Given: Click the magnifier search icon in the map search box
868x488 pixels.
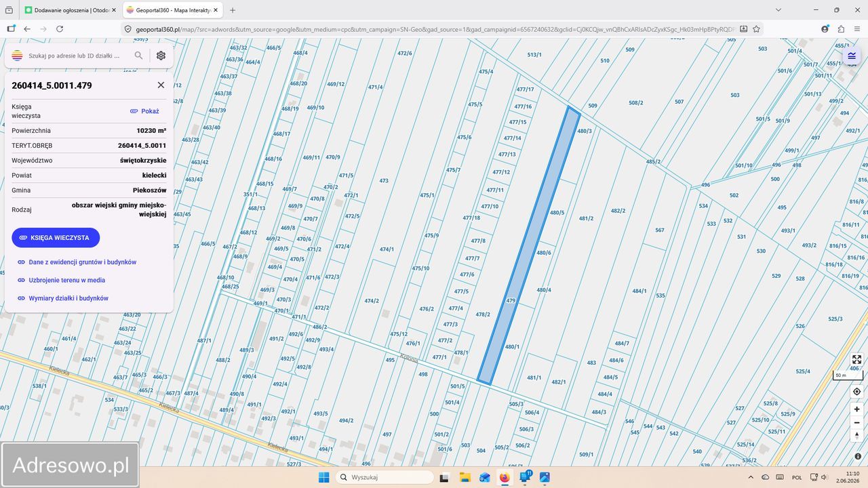Looking at the screenshot, I should [138, 56].
